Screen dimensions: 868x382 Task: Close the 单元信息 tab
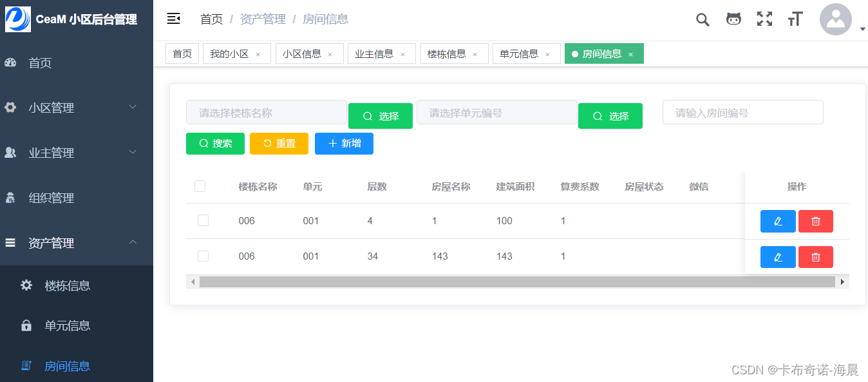click(x=548, y=55)
